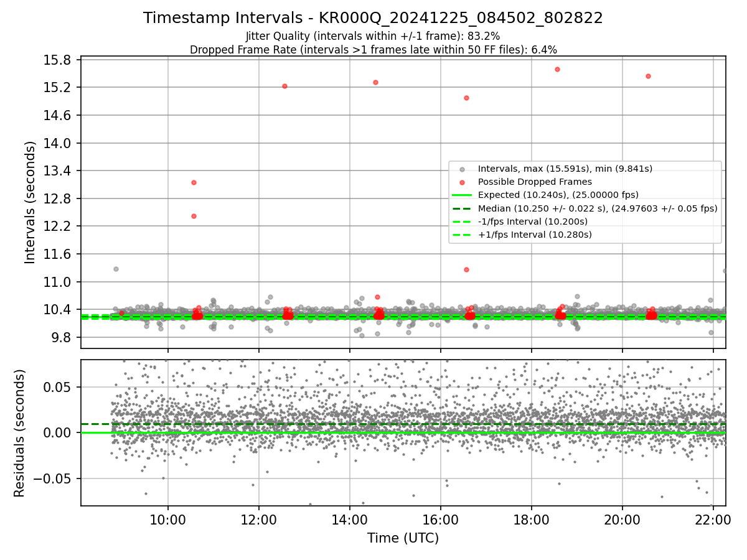Image resolution: width=747 pixels, height=560 pixels.
Task: Click the 11.0 tick label on intervals axis
Action: [x=59, y=282]
